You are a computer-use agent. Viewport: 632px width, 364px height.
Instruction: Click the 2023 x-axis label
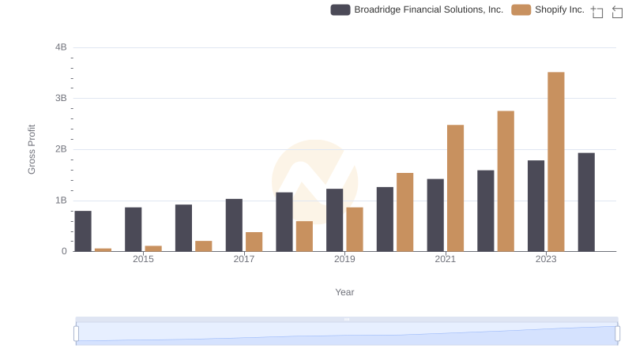click(546, 259)
